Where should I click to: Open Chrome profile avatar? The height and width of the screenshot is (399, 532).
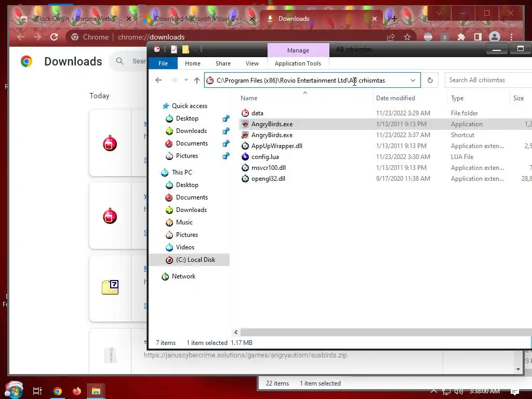tap(495, 37)
